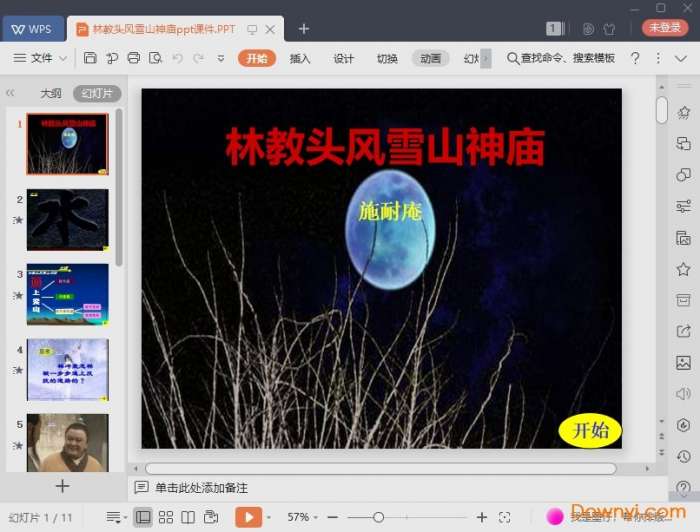Click 单击此处添加备注 notes area

201,488
